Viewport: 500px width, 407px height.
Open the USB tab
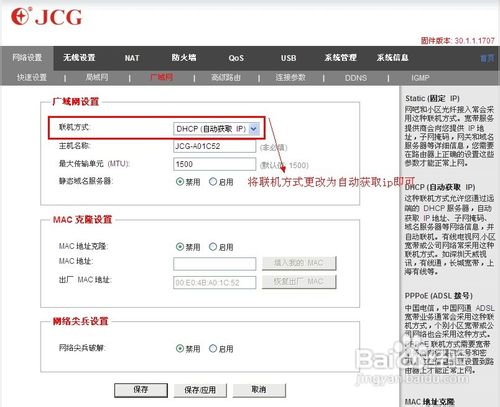[288, 58]
